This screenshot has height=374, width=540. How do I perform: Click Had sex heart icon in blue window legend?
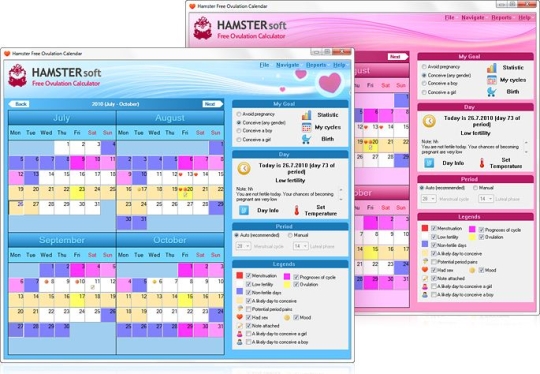[240, 317]
